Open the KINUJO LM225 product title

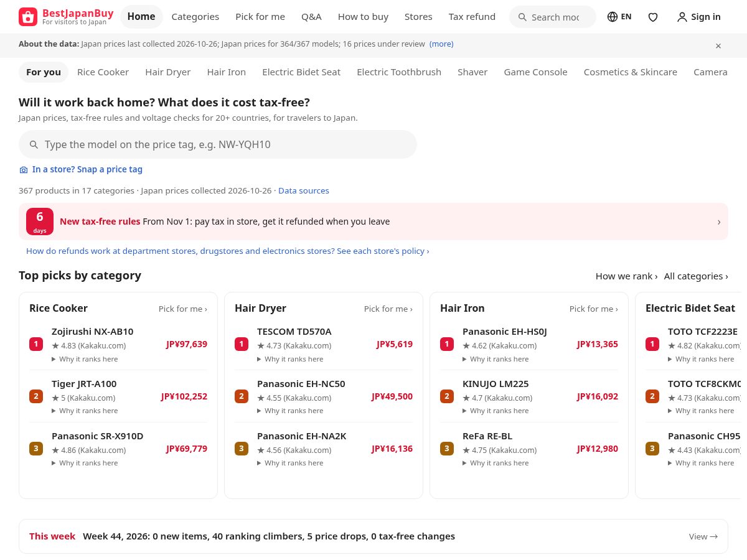496,384
